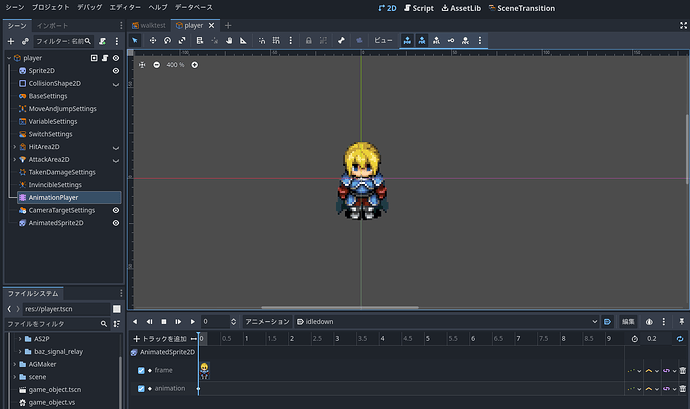Toggle grid snap in the viewport toolbar
Viewport: 690px width, 409px height.
[276, 41]
